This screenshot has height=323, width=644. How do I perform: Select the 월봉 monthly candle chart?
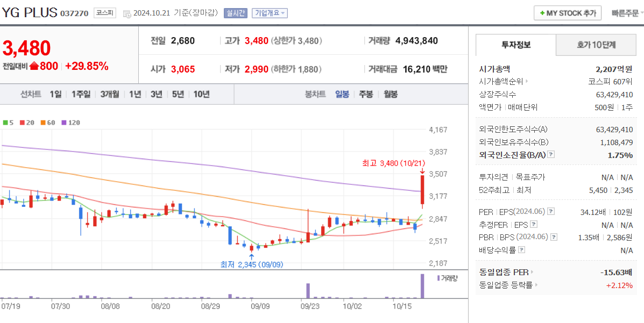(x=391, y=95)
